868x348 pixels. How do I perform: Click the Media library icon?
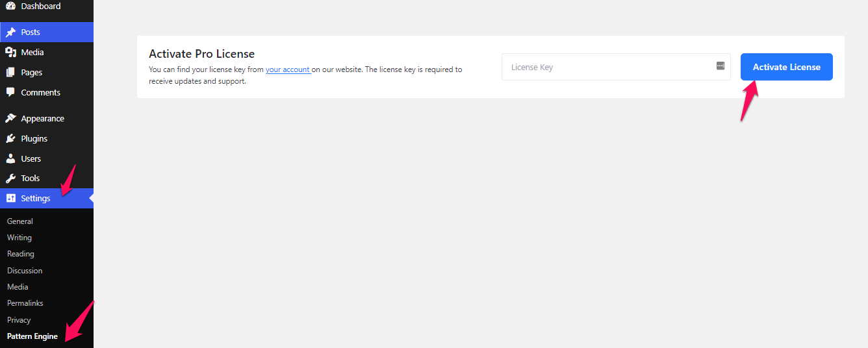click(10, 52)
